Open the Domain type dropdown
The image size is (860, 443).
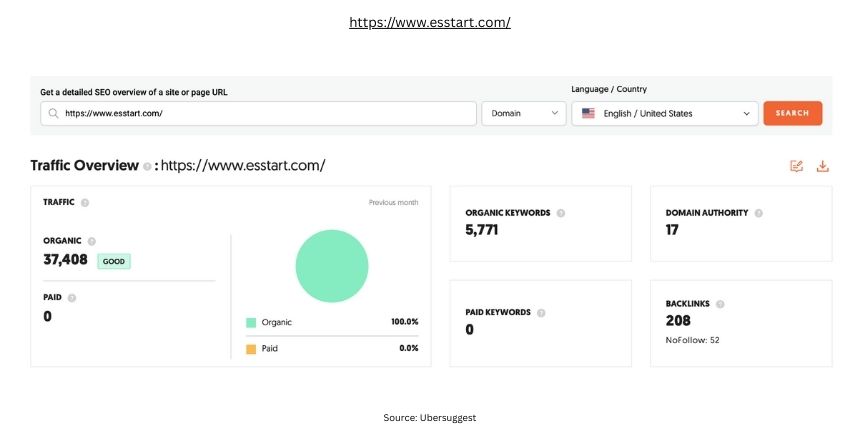click(x=524, y=113)
